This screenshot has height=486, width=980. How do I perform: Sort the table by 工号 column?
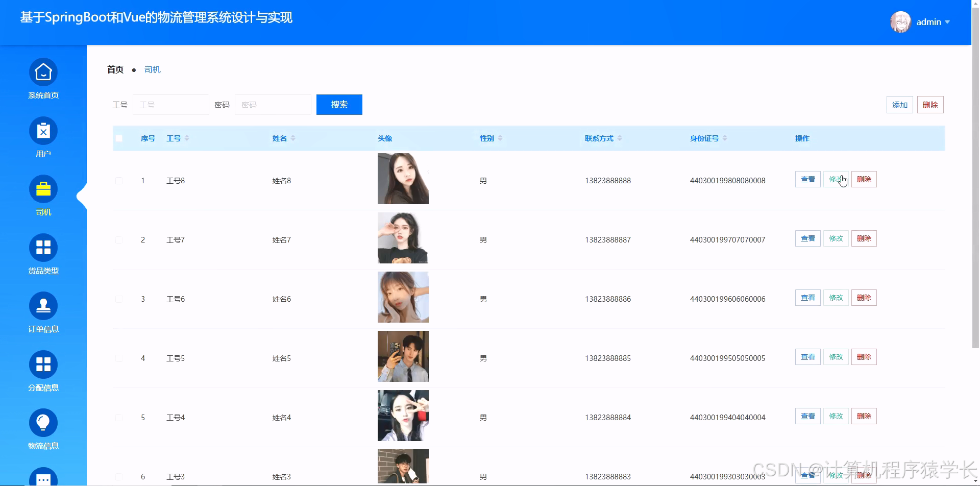tap(187, 138)
